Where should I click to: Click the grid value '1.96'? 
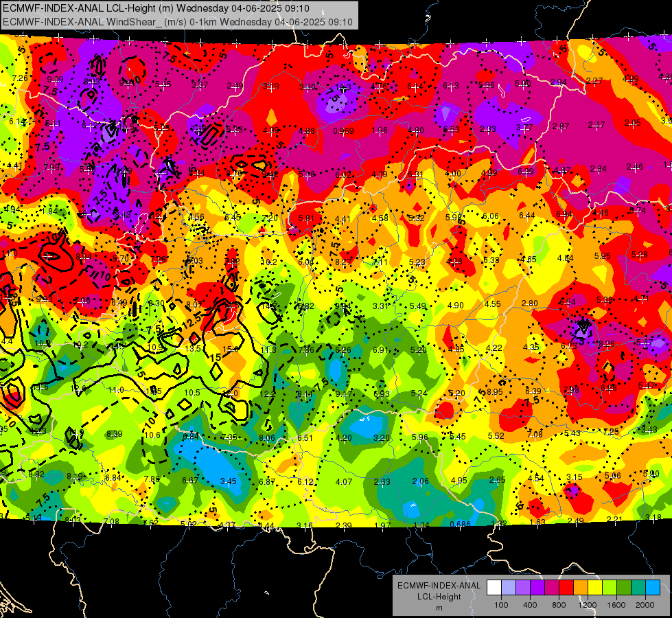(380, 130)
